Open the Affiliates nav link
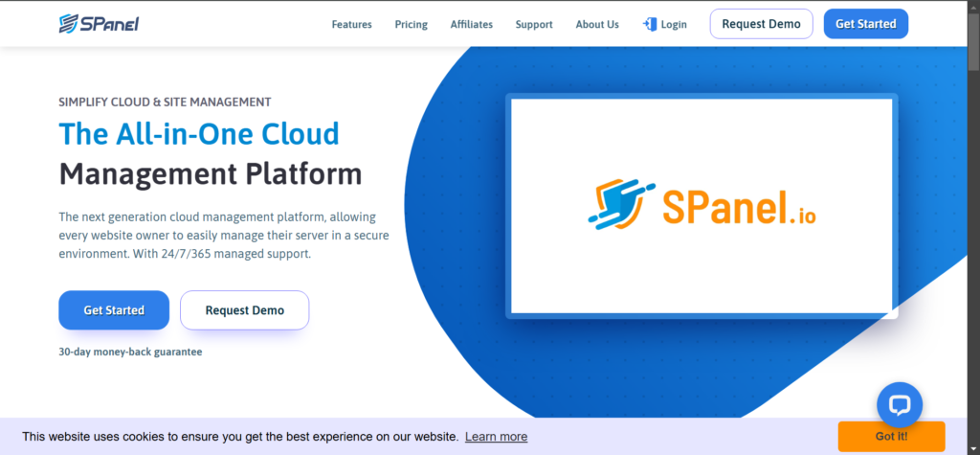Viewport: 980px width, 455px height. point(471,24)
